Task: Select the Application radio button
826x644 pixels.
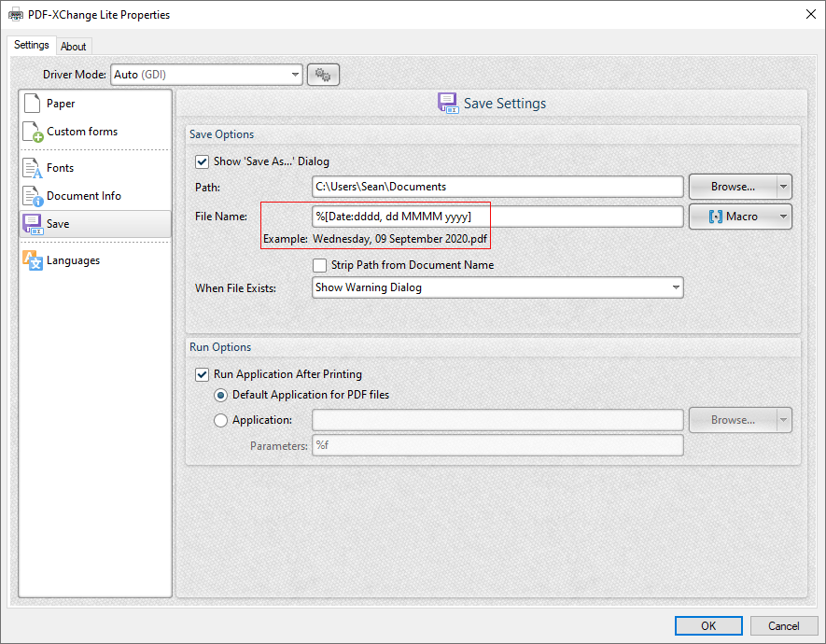Action: [x=220, y=419]
